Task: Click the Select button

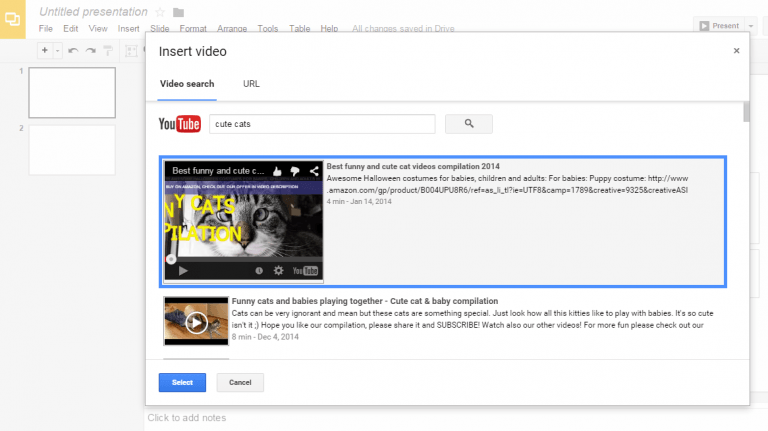Action: 182,382
